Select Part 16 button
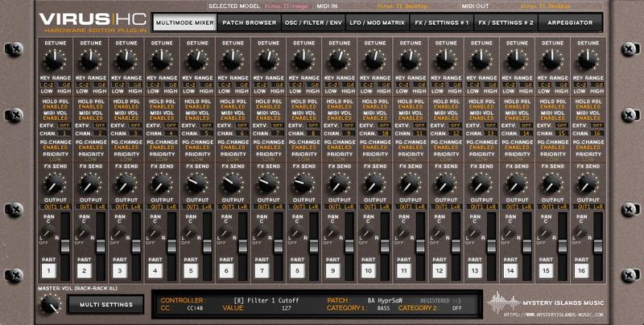 [581, 270]
